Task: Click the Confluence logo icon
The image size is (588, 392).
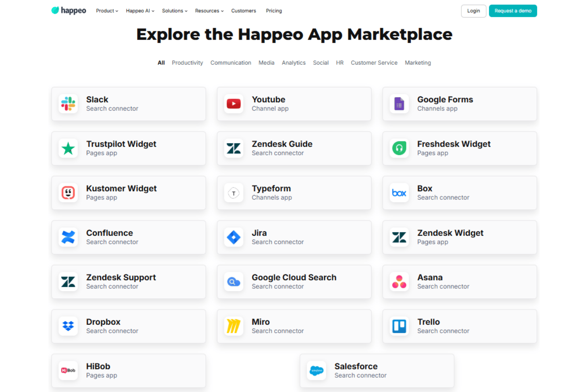Action: pos(68,237)
